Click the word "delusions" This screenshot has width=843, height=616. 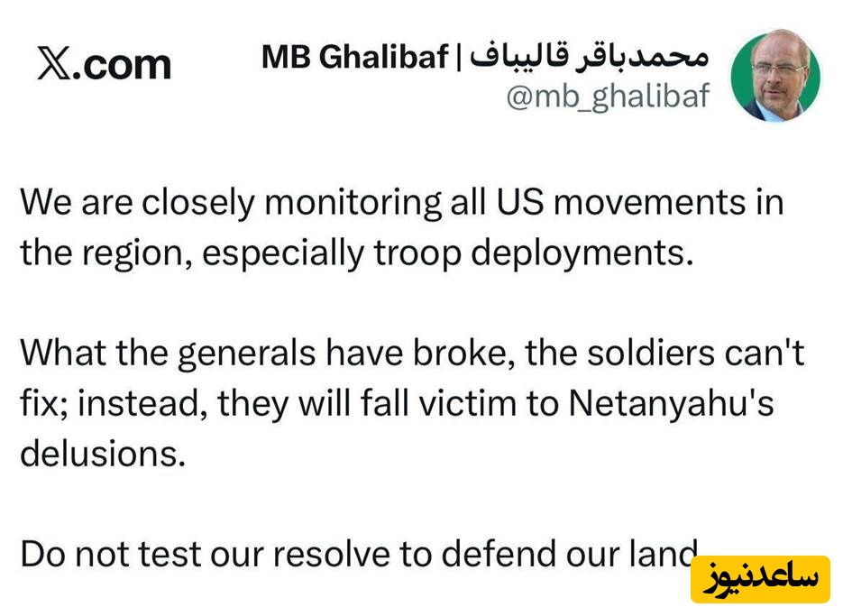[x=102, y=454]
